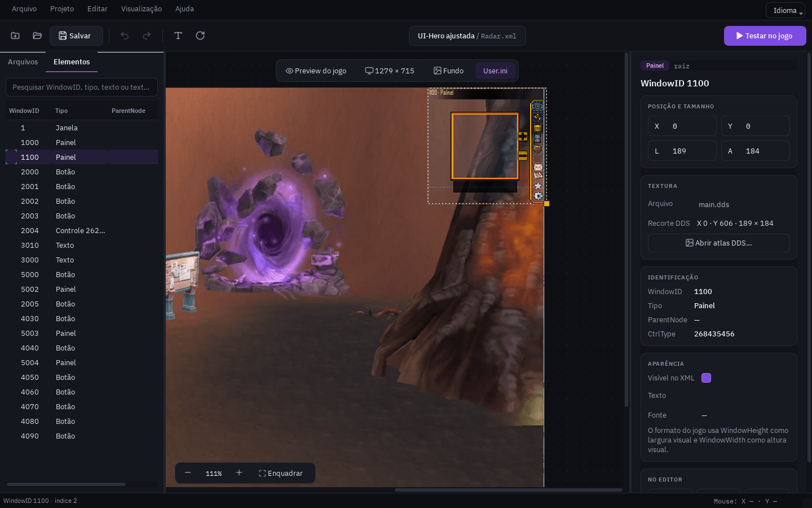
Task: Click the 111% zoom level display
Action: pyautogui.click(x=214, y=474)
